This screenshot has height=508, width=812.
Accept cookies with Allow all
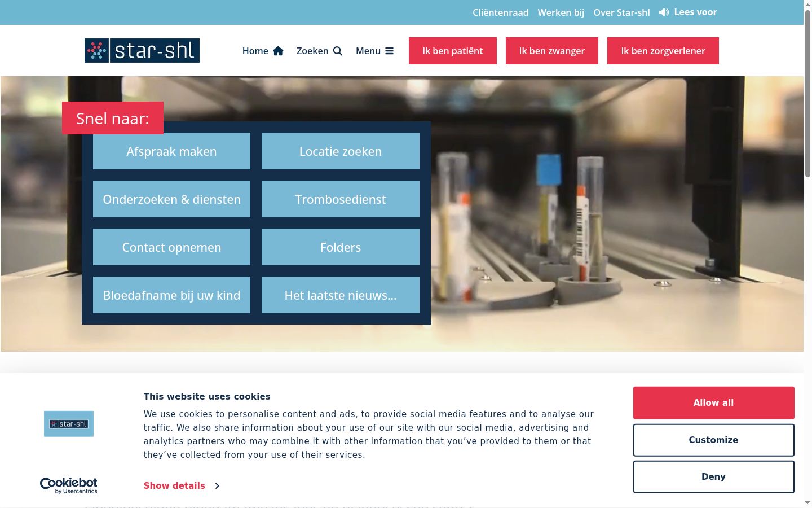pos(714,403)
